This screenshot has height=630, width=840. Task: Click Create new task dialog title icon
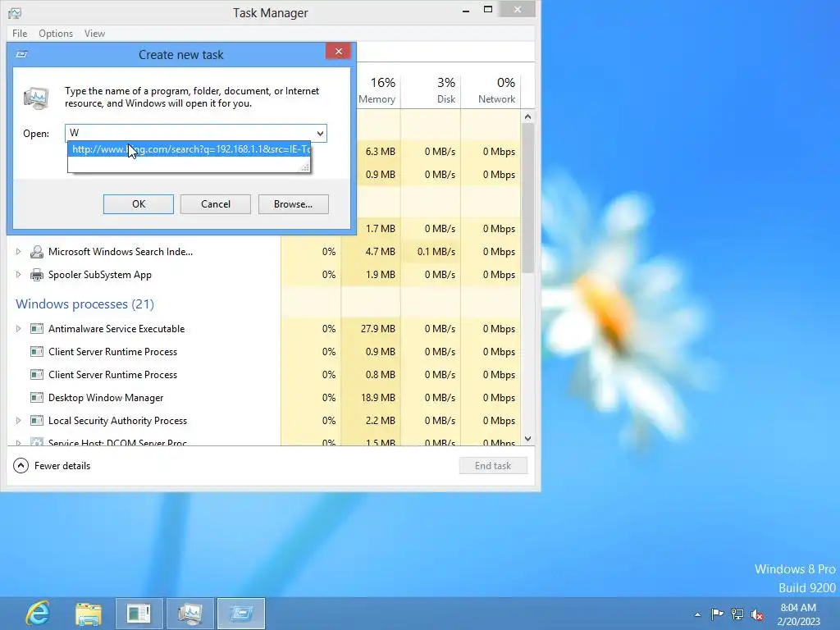tap(21, 54)
